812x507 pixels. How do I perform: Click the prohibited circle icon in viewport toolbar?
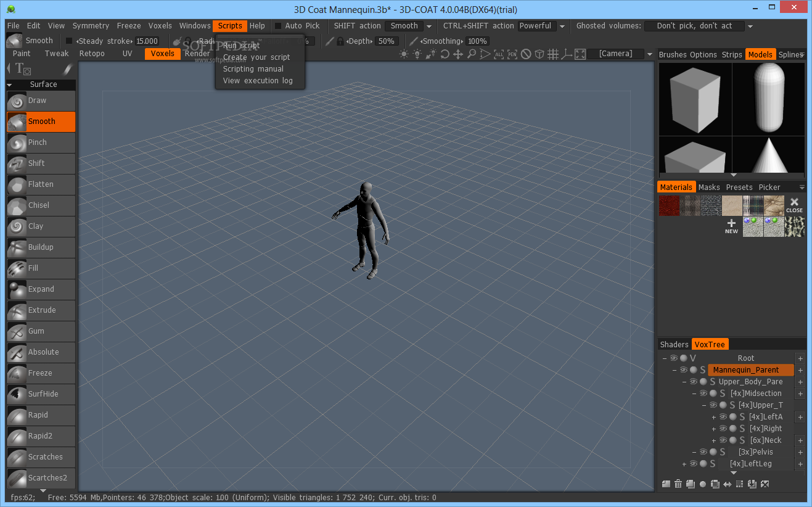(x=526, y=54)
